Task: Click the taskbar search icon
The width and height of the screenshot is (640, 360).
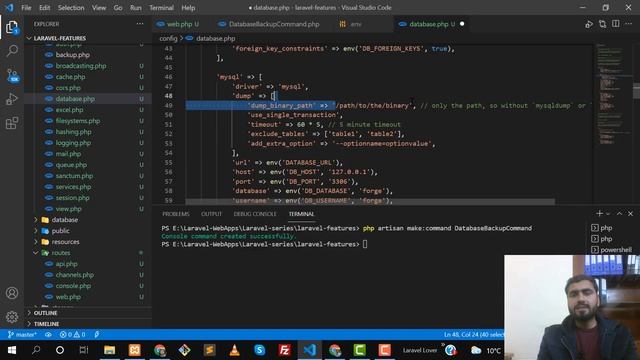Action: click(36, 350)
